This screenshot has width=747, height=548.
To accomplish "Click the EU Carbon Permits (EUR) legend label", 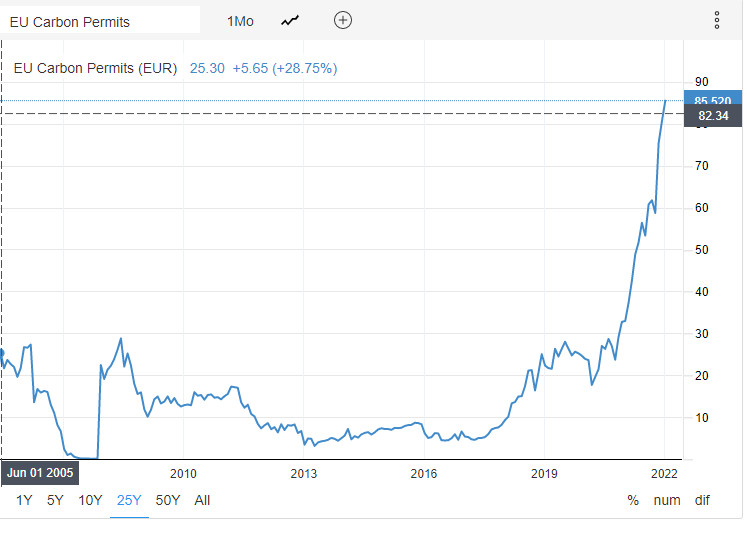I will tap(95, 68).
